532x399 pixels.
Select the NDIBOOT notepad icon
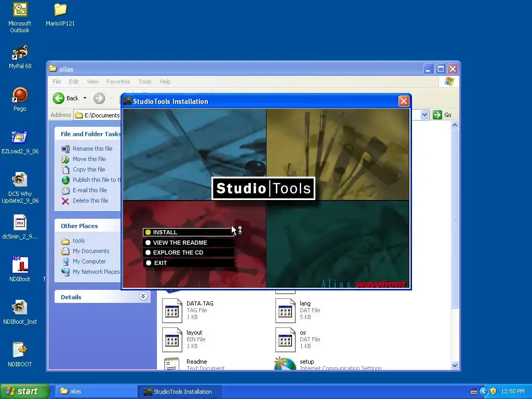tap(20, 355)
